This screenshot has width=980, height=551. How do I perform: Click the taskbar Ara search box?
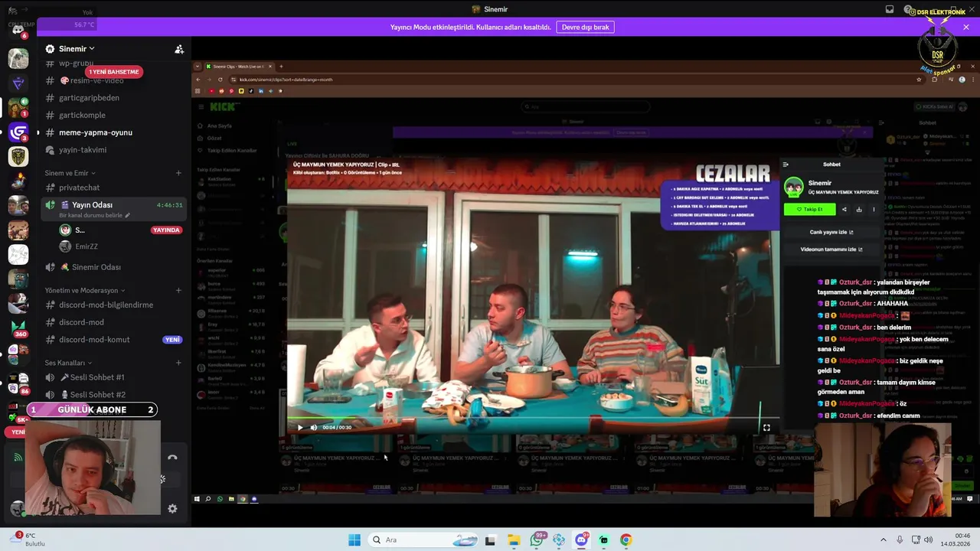pos(422,540)
